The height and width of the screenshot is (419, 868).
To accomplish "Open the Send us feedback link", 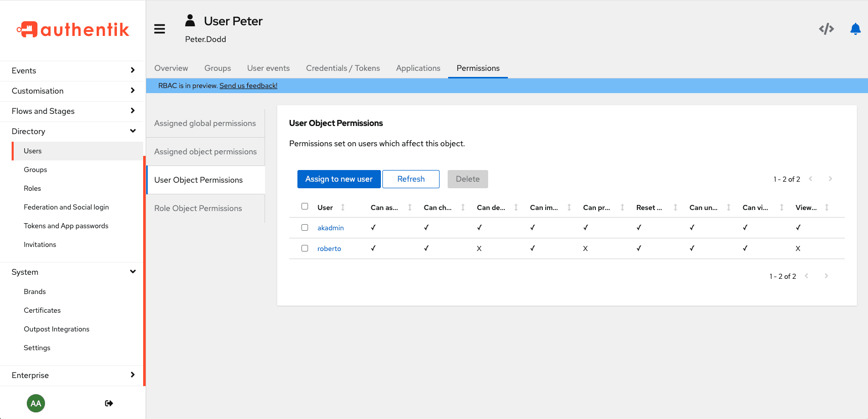I will (248, 86).
